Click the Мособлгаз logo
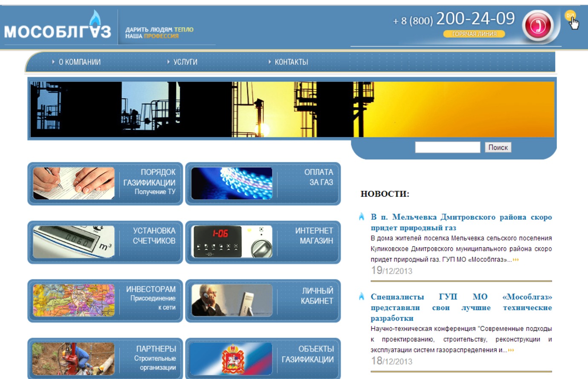This screenshot has height=379, width=588. (x=58, y=28)
